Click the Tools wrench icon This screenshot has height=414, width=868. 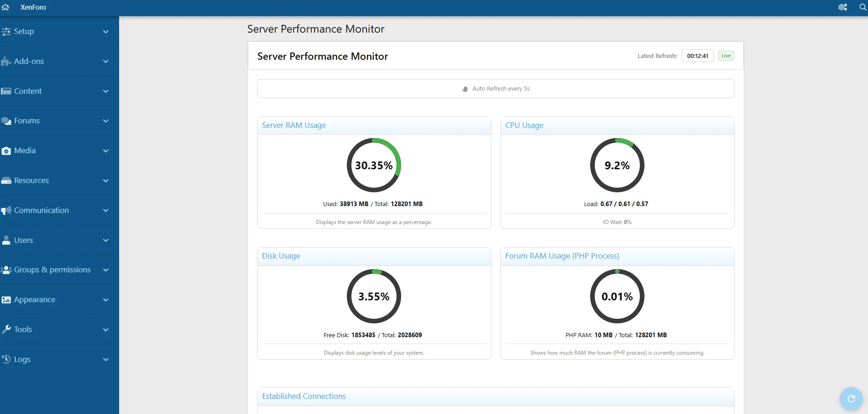tap(6, 329)
